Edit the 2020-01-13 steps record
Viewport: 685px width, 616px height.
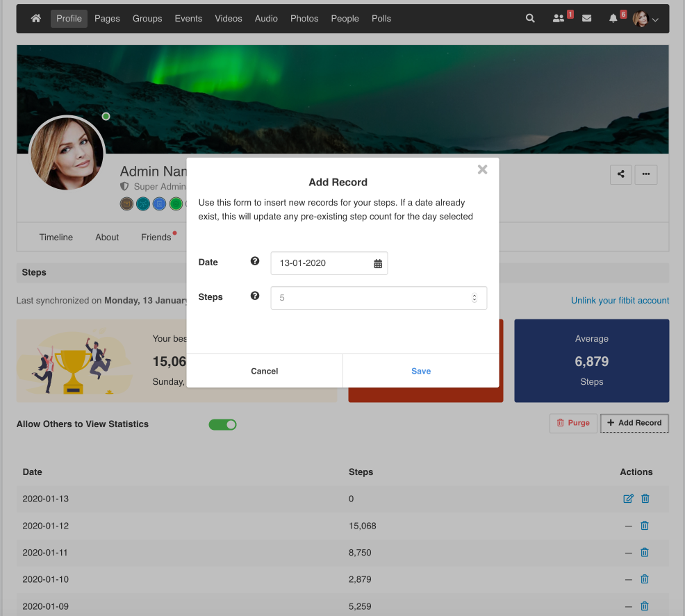[x=628, y=499]
